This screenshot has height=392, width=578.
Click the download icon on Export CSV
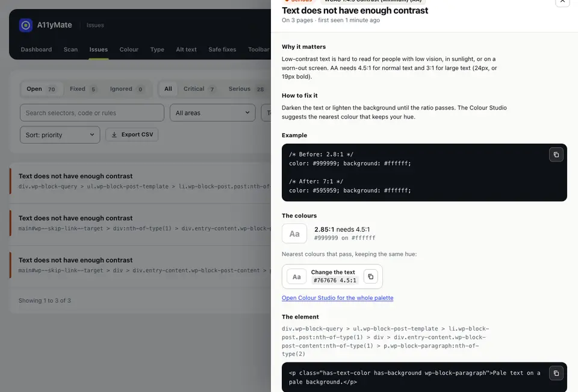[114, 135]
